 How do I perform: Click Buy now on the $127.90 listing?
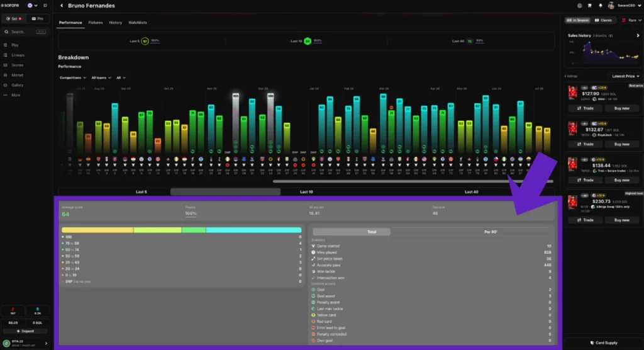pyautogui.click(x=622, y=108)
